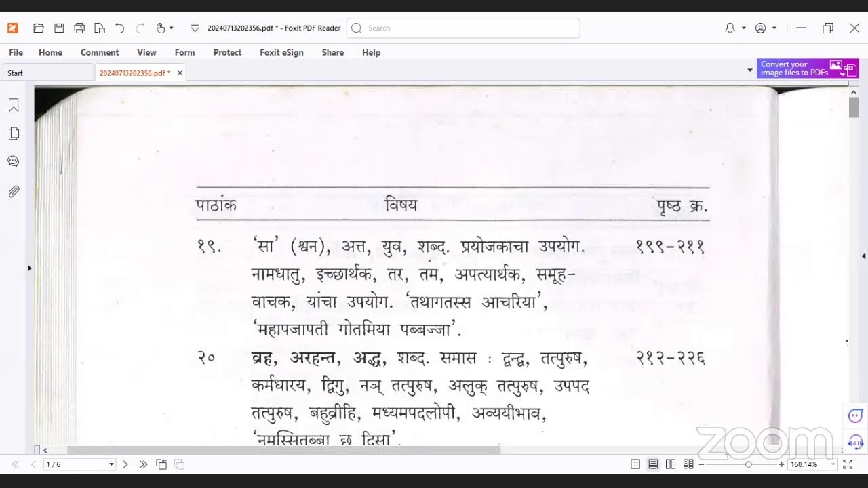The height and width of the screenshot is (488, 868).
Task: Select Single Page view mode
Action: 635,464
